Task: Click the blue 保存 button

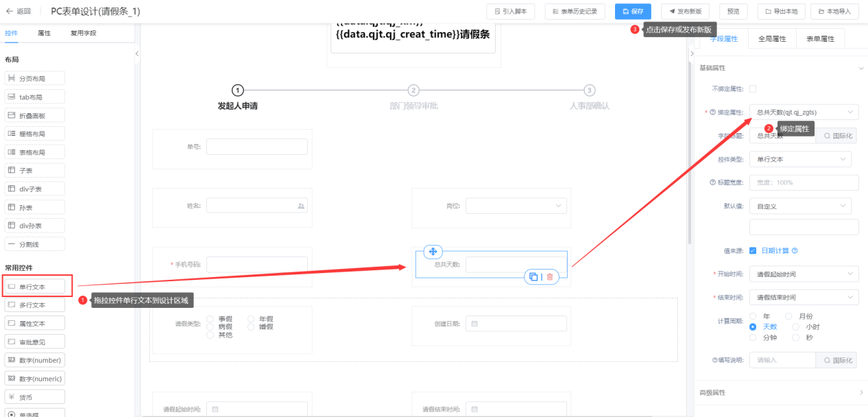Action: tap(633, 11)
